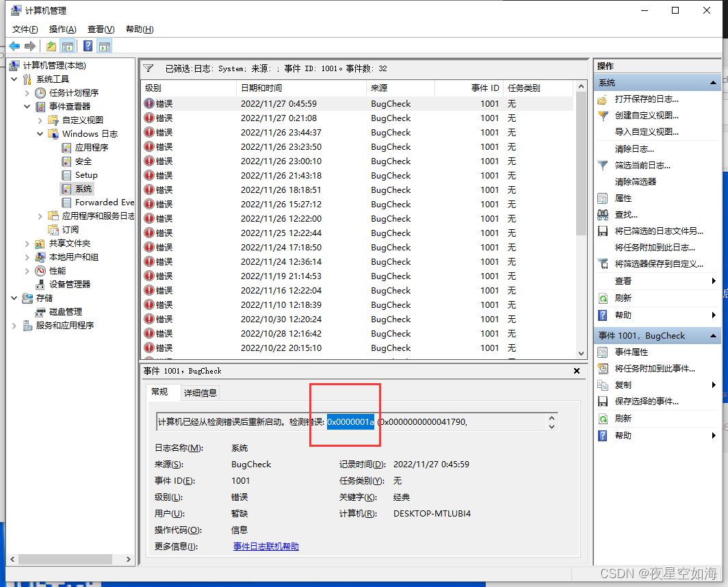Image resolution: width=728 pixels, height=587 pixels.
Task: Select the 安全 log in the tree
Action: coord(83,161)
